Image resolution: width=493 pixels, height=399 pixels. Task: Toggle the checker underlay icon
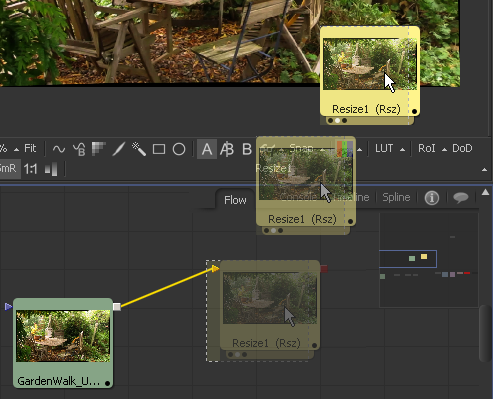pyautogui.click(x=99, y=149)
